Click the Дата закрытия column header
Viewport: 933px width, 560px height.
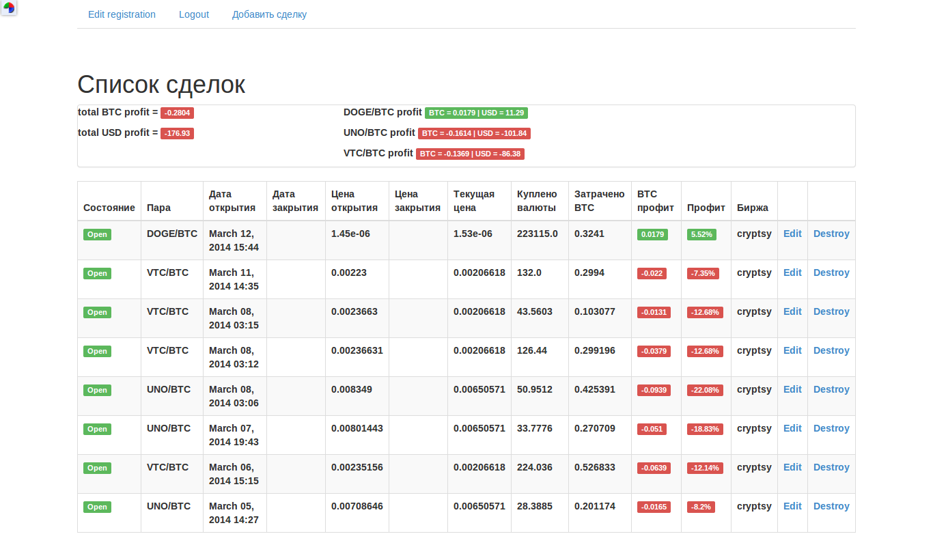pyautogui.click(x=295, y=201)
